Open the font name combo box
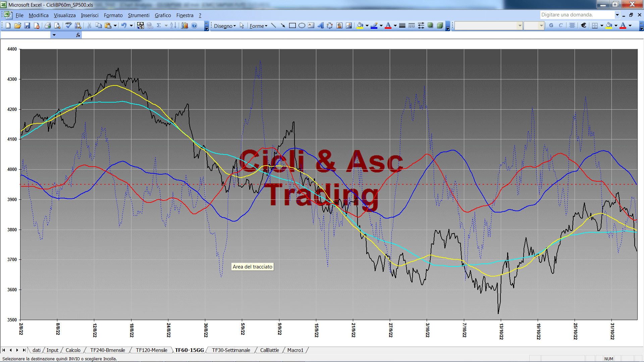 [x=489, y=25]
